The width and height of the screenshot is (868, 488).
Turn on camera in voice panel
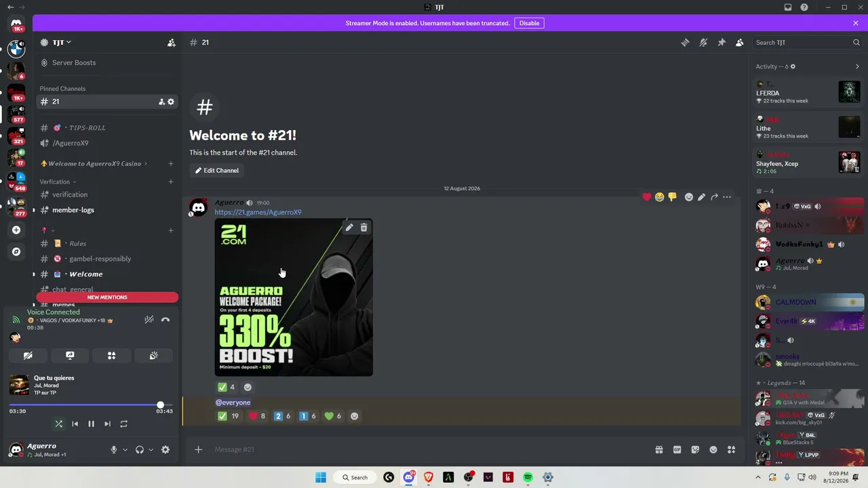coord(28,355)
